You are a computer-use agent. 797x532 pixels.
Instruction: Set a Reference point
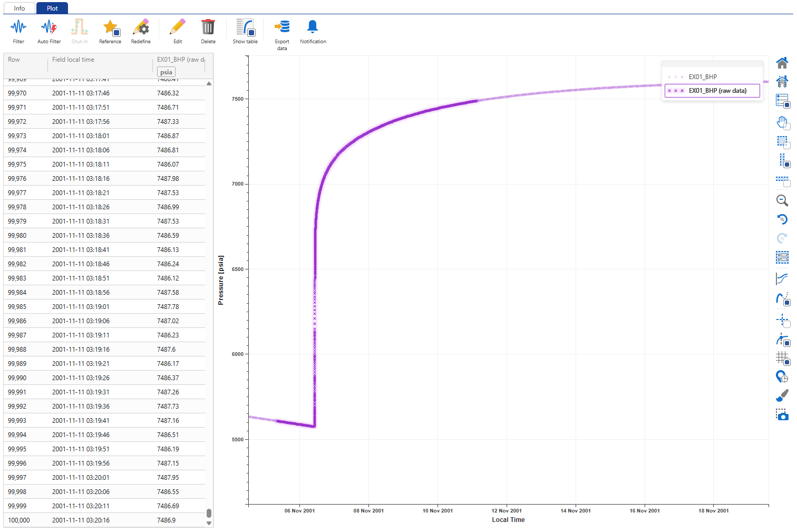110,30
